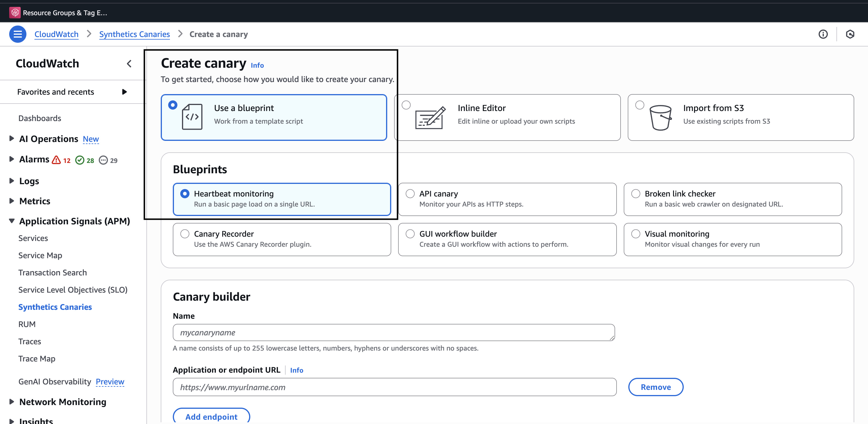Click the 'Create a canary' breadcrumb text
This screenshot has width=868, height=424.
(x=218, y=34)
